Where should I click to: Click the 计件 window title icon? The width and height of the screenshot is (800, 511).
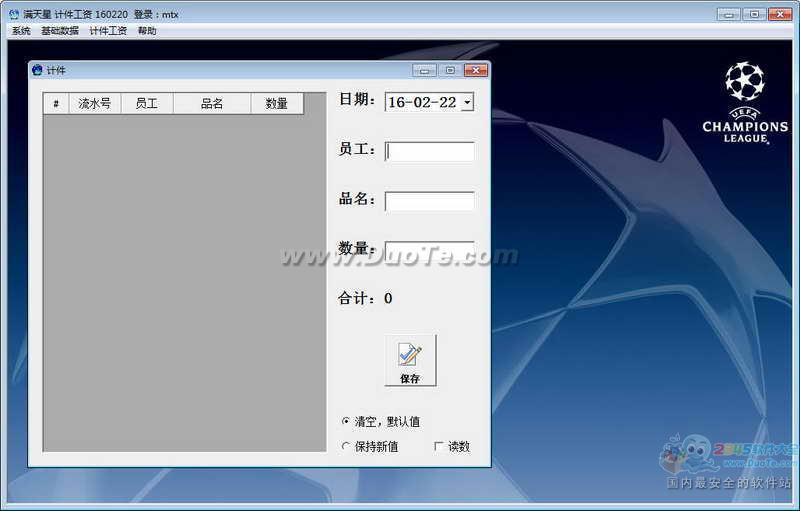[37, 70]
